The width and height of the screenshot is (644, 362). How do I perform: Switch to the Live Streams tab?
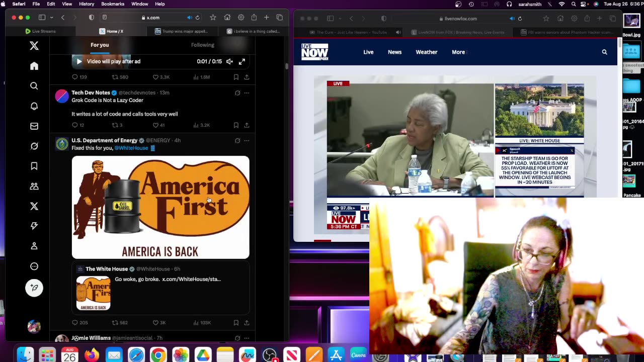pos(41,31)
